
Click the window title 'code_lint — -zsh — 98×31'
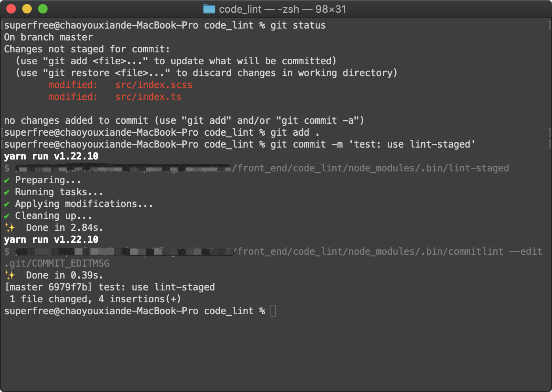pos(282,9)
